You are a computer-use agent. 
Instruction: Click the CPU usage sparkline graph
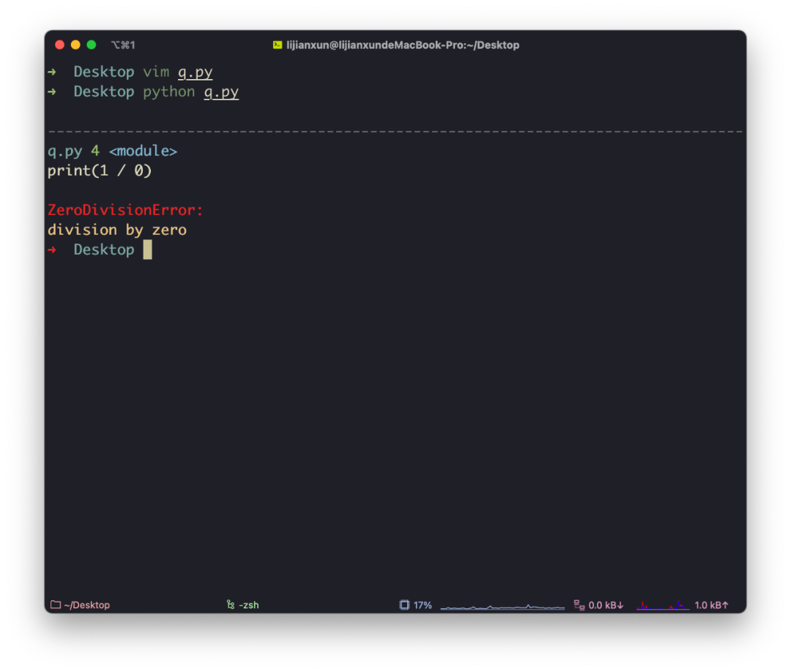coord(502,606)
